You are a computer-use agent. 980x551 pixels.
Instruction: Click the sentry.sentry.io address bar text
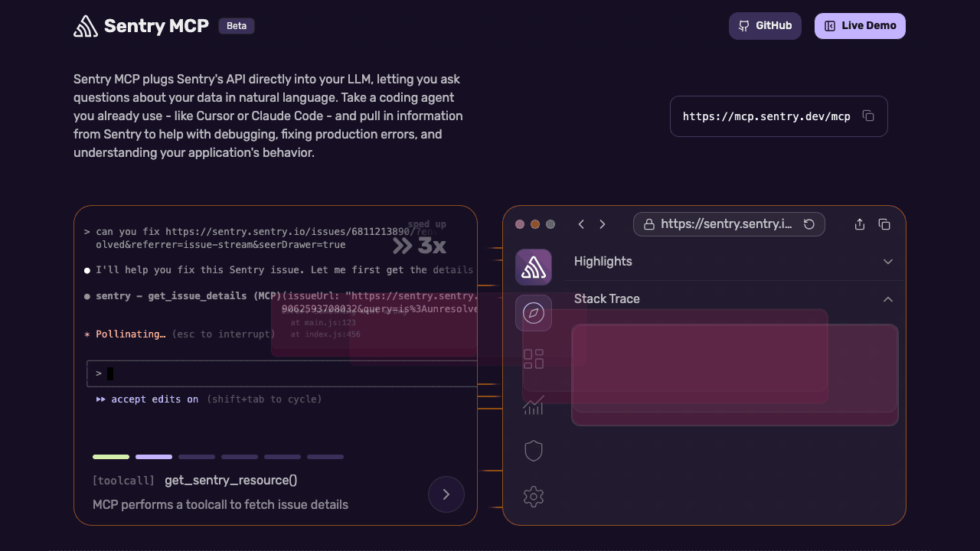pyautogui.click(x=727, y=224)
